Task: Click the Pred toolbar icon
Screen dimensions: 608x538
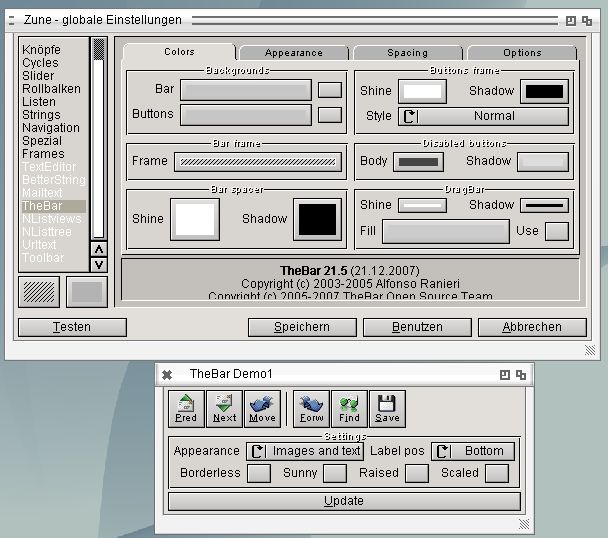Action: 186,409
